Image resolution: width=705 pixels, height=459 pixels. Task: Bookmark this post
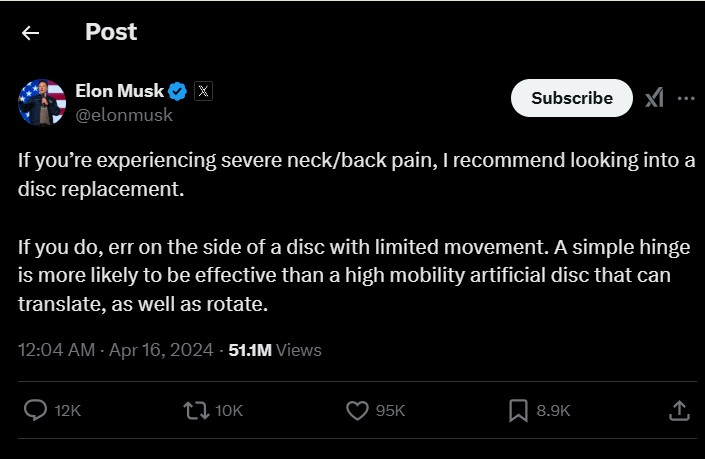click(x=518, y=410)
